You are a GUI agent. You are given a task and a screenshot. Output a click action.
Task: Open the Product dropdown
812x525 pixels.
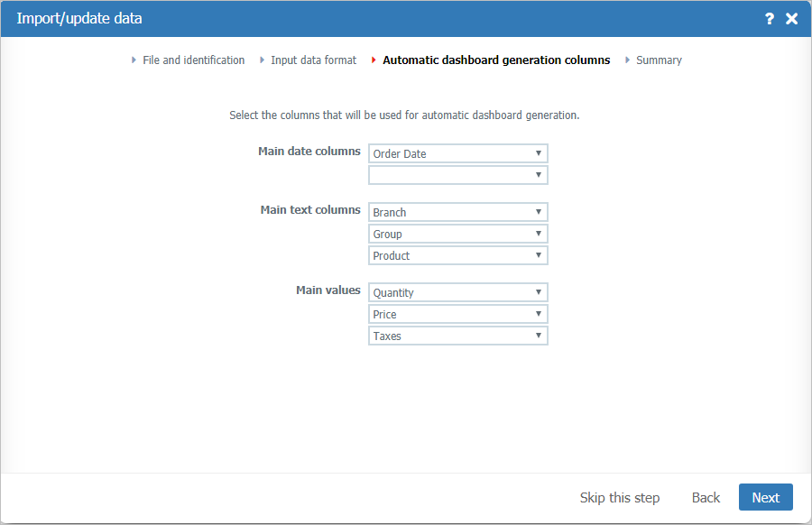(x=457, y=255)
